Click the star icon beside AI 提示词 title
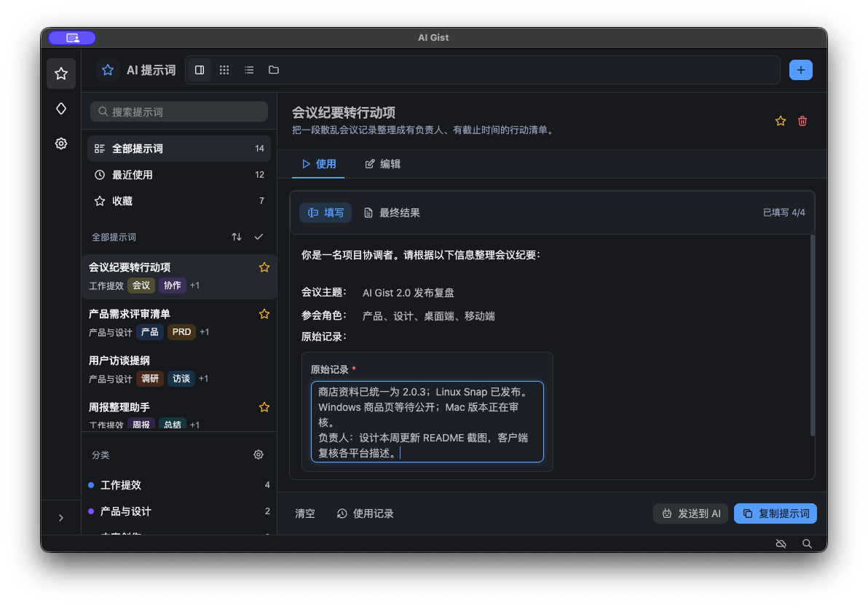 pyautogui.click(x=107, y=70)
